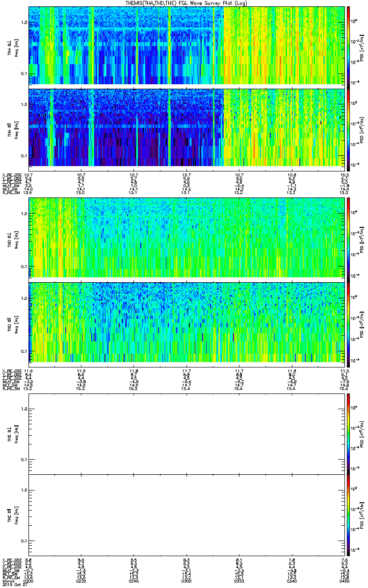Click the 0.1 tick on THA B∥ axis
This screenshot has height=588, width=368.
coord(24,155)
